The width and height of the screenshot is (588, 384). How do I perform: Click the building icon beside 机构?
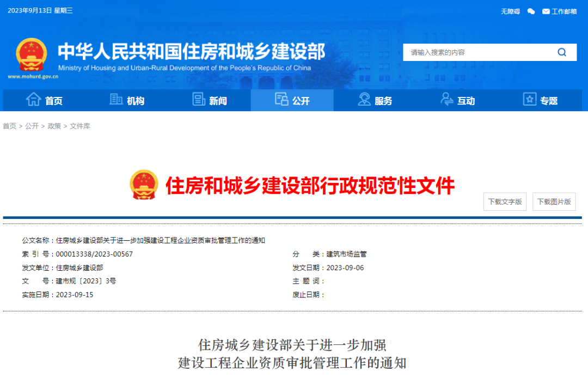[x=116, y=99]
